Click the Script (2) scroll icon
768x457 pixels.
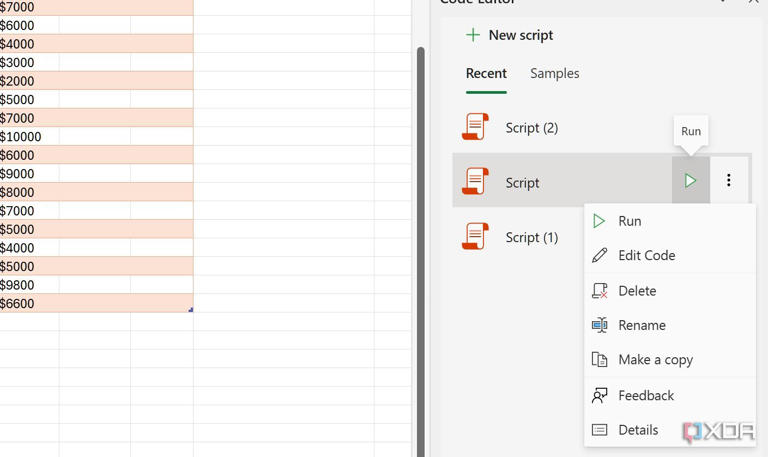pyautogui.click(x=476, y=127)
